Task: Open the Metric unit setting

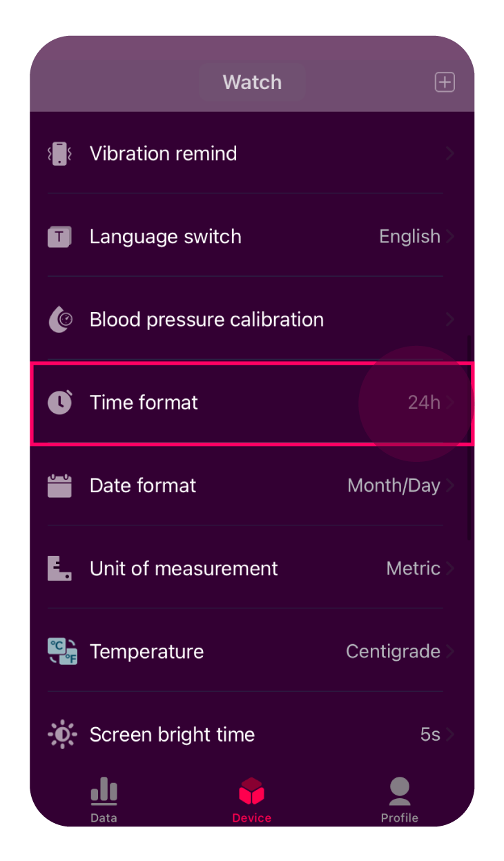Action: [x=414, y=568]
